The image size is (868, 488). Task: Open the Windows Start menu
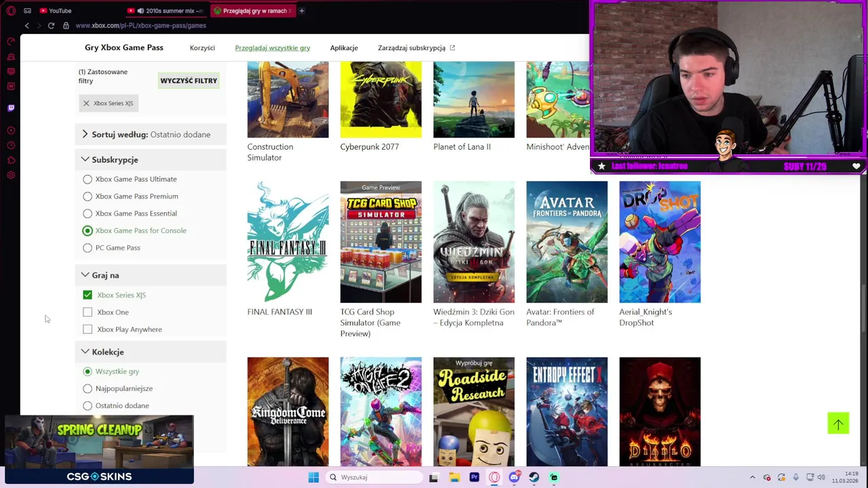pyautogui.click(x=313, y=477)
